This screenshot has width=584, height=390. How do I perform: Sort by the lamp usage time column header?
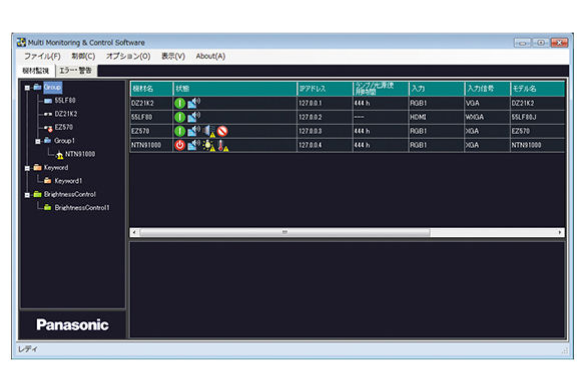tap(381, 89)
